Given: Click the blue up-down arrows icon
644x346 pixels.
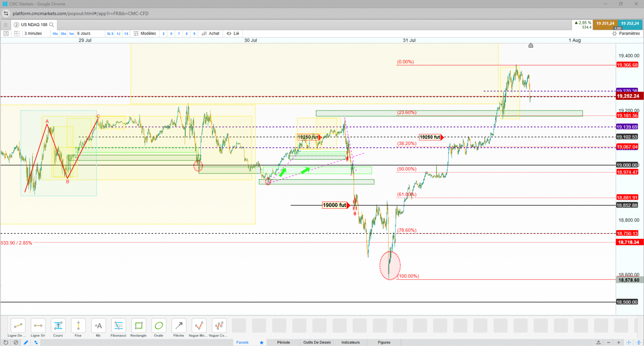Looking at the screenshot, I should 36,342.
